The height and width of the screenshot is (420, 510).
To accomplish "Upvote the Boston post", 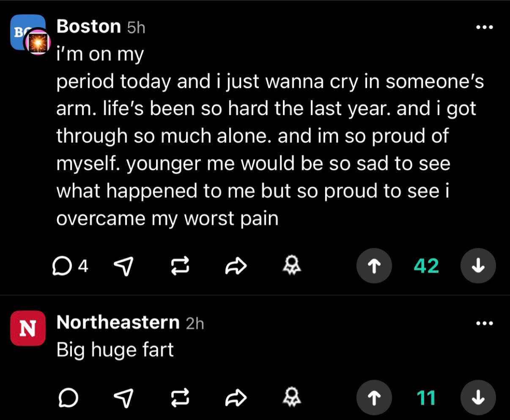I will tap(374, 266).
